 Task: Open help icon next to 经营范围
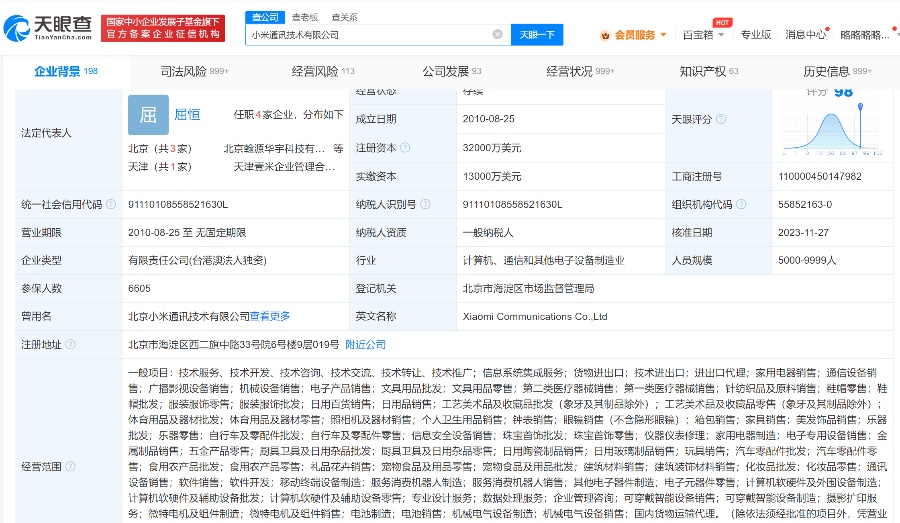(x=70, y=466)
